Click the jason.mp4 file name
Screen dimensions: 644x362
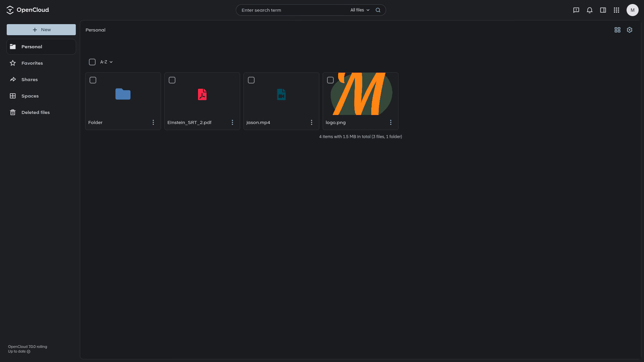pos(258,122)
